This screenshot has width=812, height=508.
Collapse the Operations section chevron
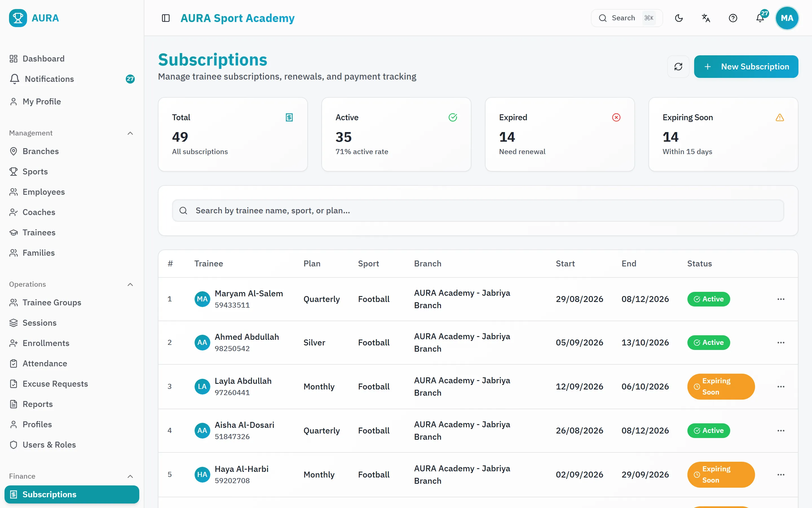pos(131,284)
